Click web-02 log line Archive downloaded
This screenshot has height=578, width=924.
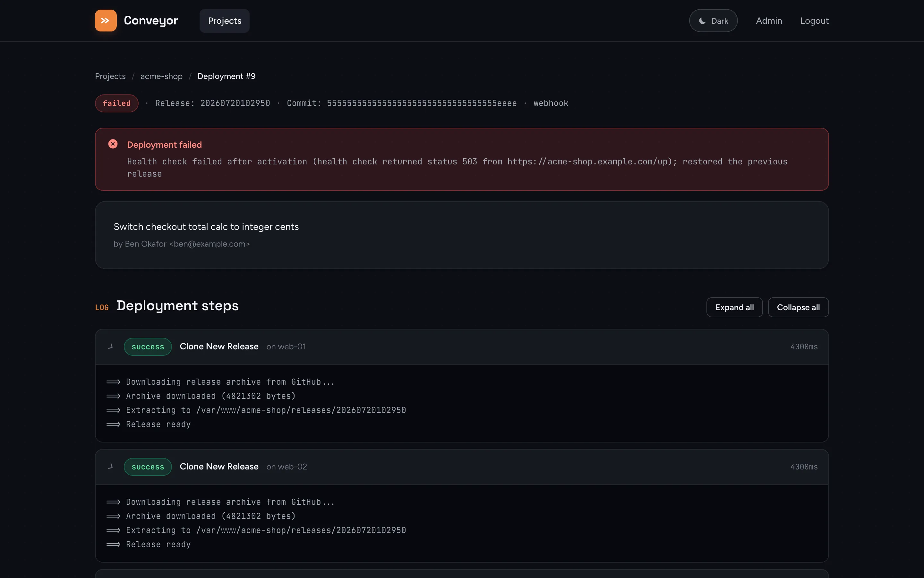[x=201, y=516]
